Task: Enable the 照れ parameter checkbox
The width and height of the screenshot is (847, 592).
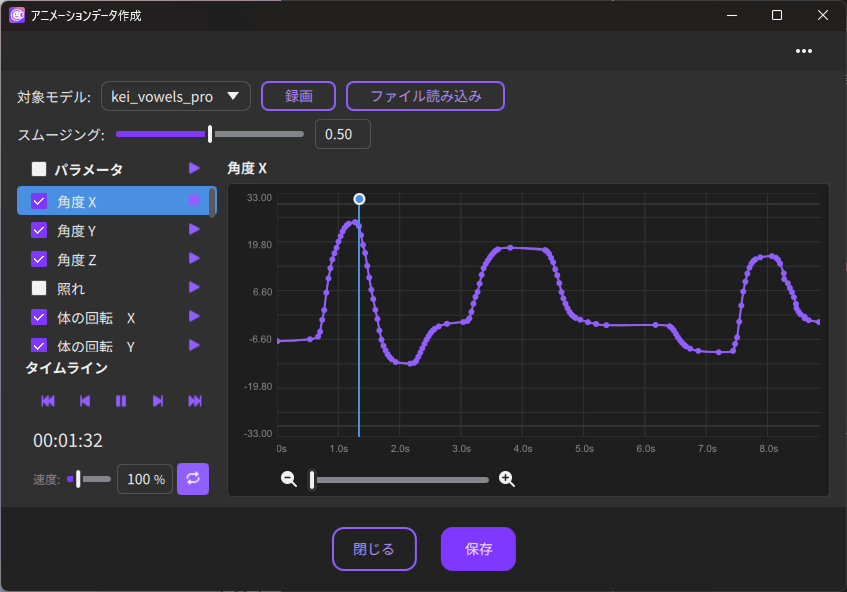Action: click(40, 288)
